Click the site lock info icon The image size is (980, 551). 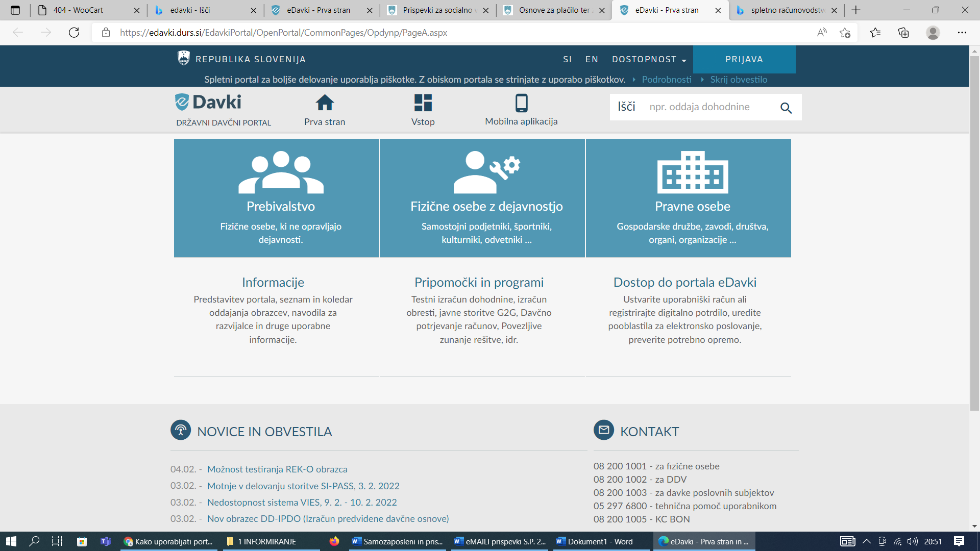106,33
